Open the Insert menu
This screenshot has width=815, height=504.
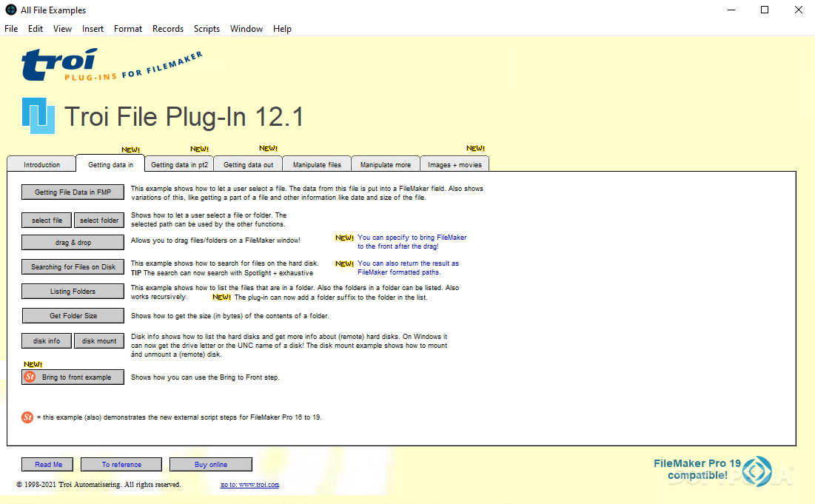93,29
